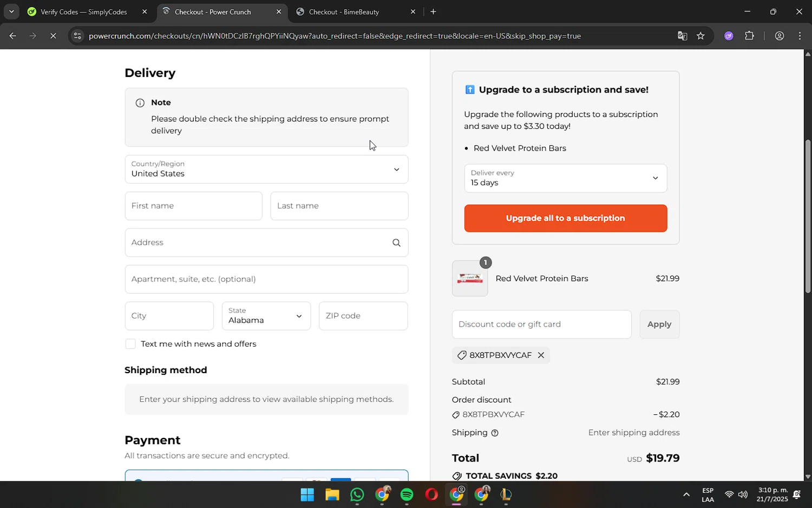This screenshot has height=508, width=812.
Task: Close the Verify Codes tab
Action: [x=145, y=11]
